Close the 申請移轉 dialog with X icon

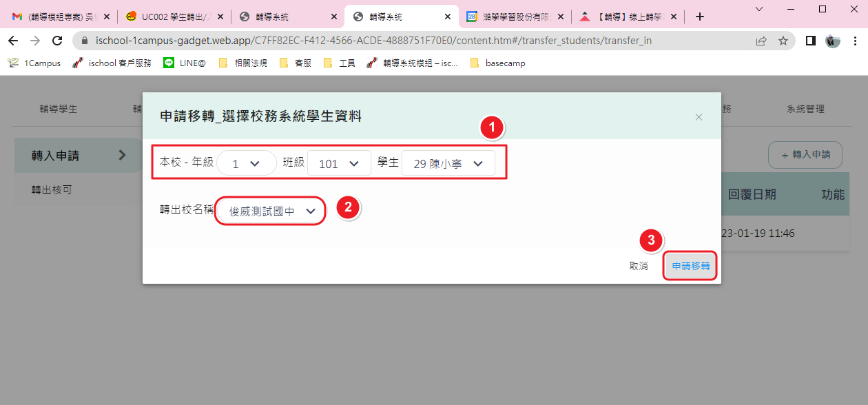699,117
